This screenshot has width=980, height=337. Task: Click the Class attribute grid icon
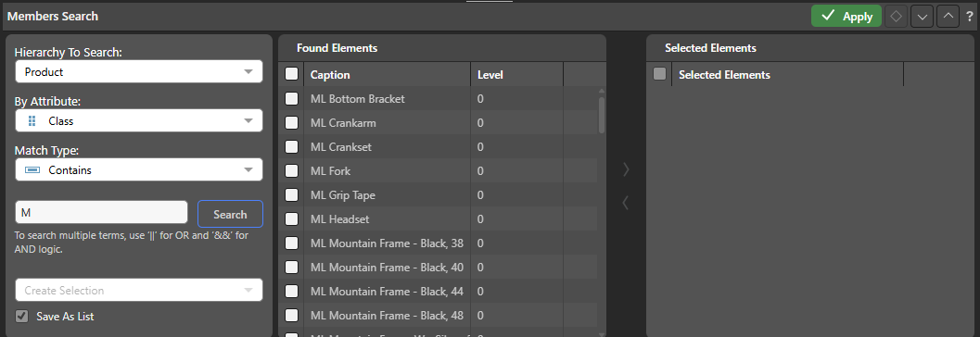click(x=32, y=121)
